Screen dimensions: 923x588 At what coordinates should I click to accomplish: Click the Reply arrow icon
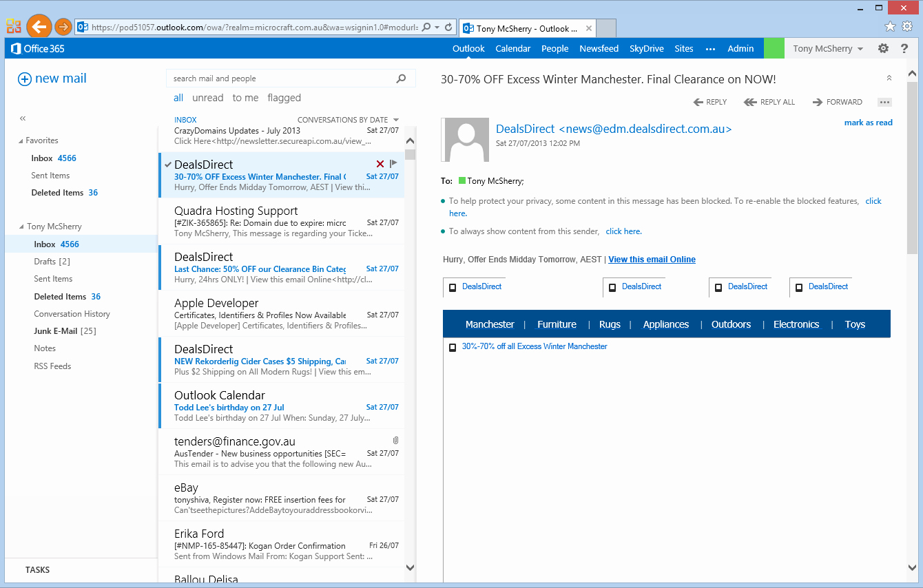point(698,102)
